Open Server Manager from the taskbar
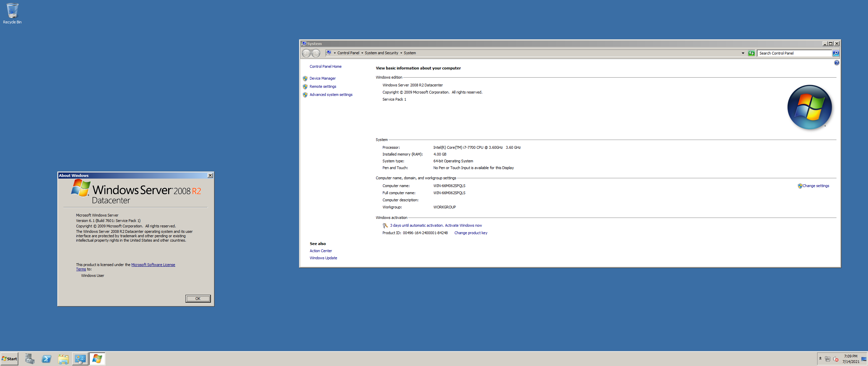The image size is (868, 366). (x=30, y=359)
